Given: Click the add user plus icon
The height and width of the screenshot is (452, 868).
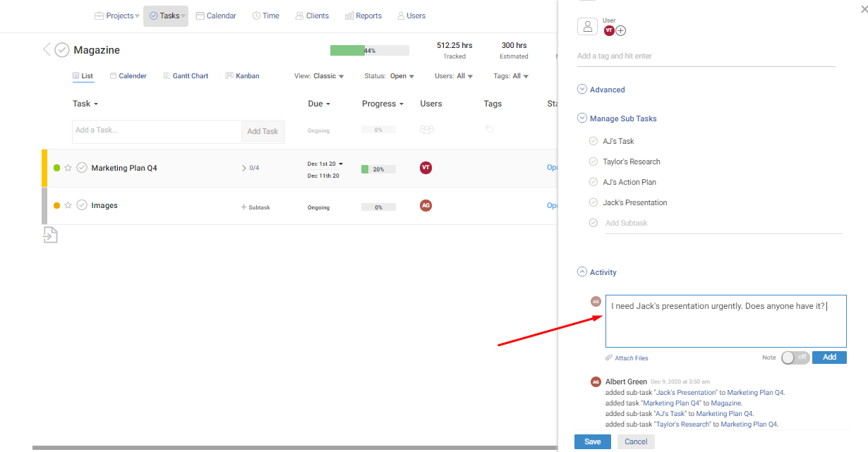Looking at the screenshot, I should [x=621, y=30].
